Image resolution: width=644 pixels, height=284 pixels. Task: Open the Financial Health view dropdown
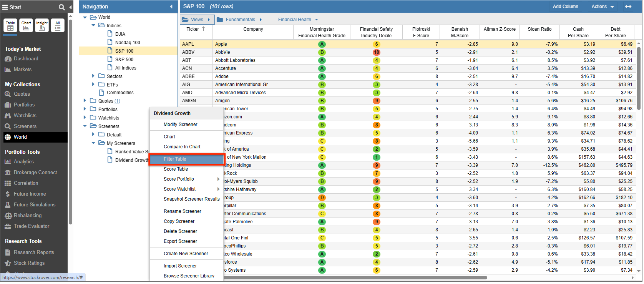click(298, 20)
